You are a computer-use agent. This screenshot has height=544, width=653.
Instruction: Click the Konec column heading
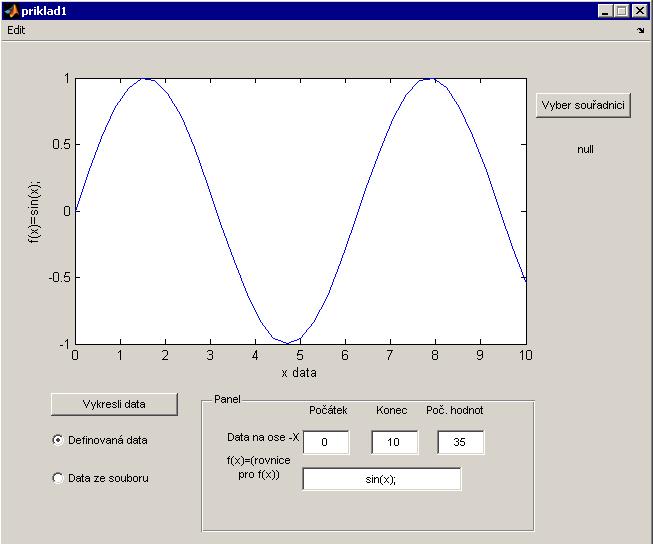391,410
